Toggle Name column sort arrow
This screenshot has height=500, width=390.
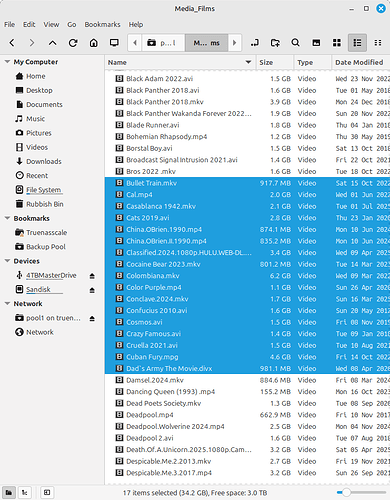tap(248, 62)
